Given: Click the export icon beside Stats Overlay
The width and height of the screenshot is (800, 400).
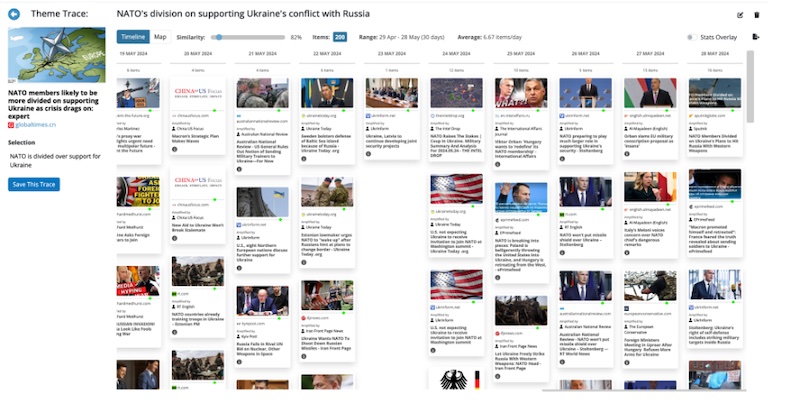Looking at the screenshot, I should coord(756,37).
